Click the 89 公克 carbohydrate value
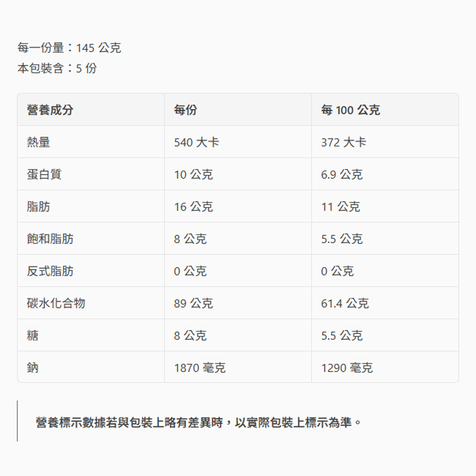This screenshot has width=476, height=476. coord(193,303)
